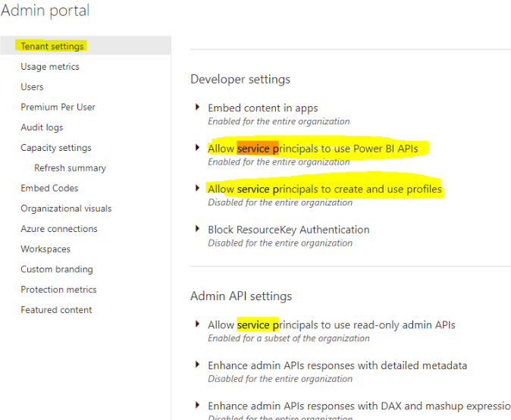
Task: Click status under Embed content in apps
Action: tap(279, 121)
